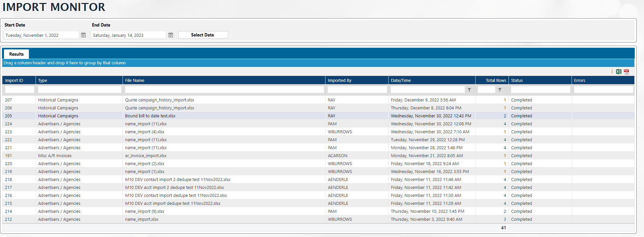Focus the File Name filter box
The width and height of the screenshot is (644, 237).
(224, 90)
